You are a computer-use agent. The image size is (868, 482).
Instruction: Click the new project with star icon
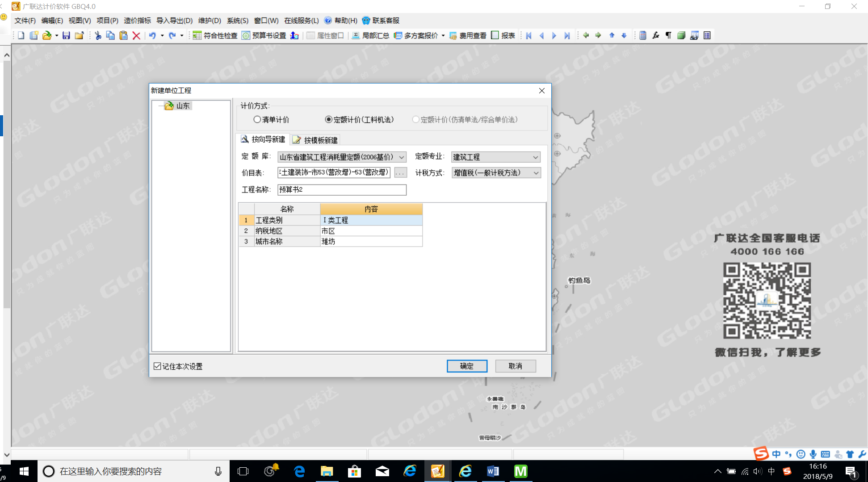coord(34,36)
